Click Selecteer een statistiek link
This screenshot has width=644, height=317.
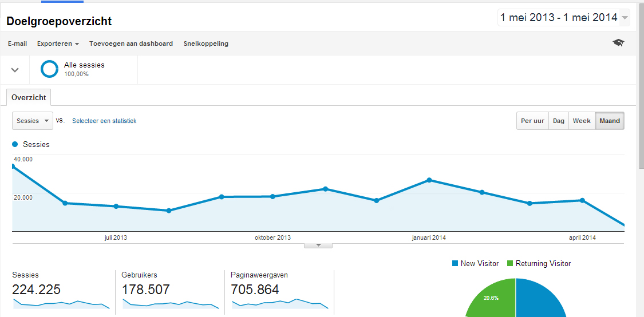pyautogui.click(x=104, y=121)
